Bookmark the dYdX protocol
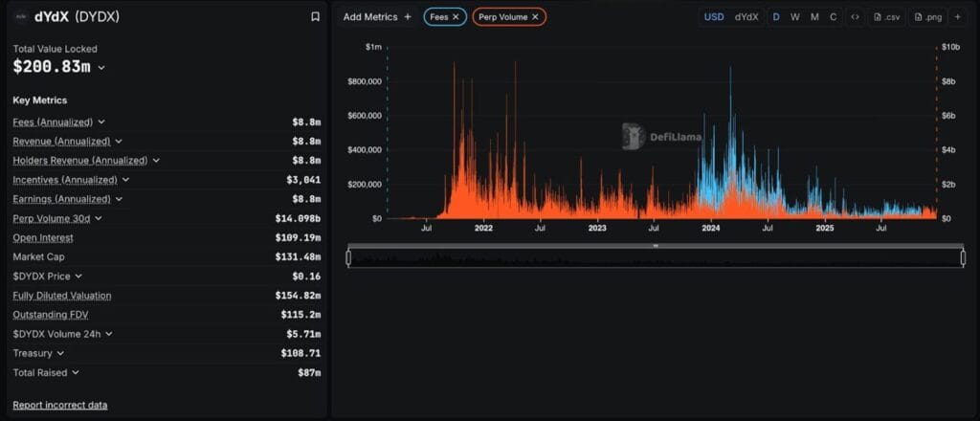The width and height of the screenshot is (980, 421). tap(315, 17)
